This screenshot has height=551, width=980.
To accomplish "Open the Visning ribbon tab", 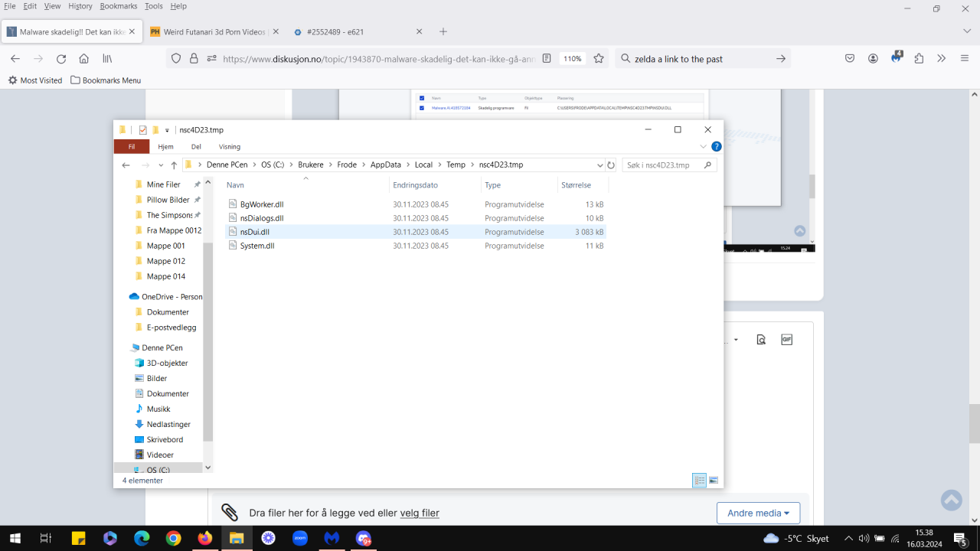I will tap(230, 147).
